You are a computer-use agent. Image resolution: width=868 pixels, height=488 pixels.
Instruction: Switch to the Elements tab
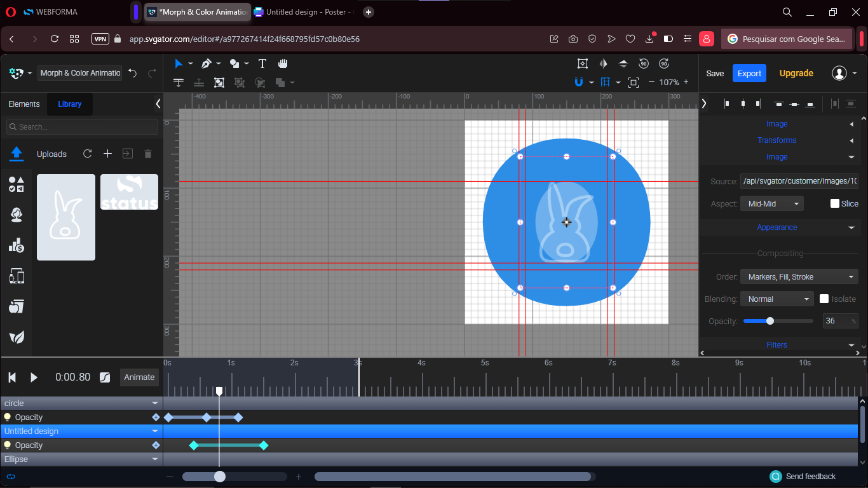click(24, 104)
